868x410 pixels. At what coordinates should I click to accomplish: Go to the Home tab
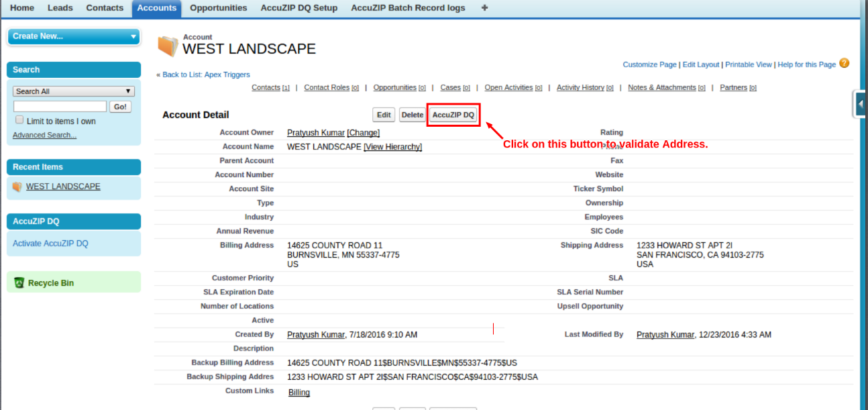[x=21, y=8]
